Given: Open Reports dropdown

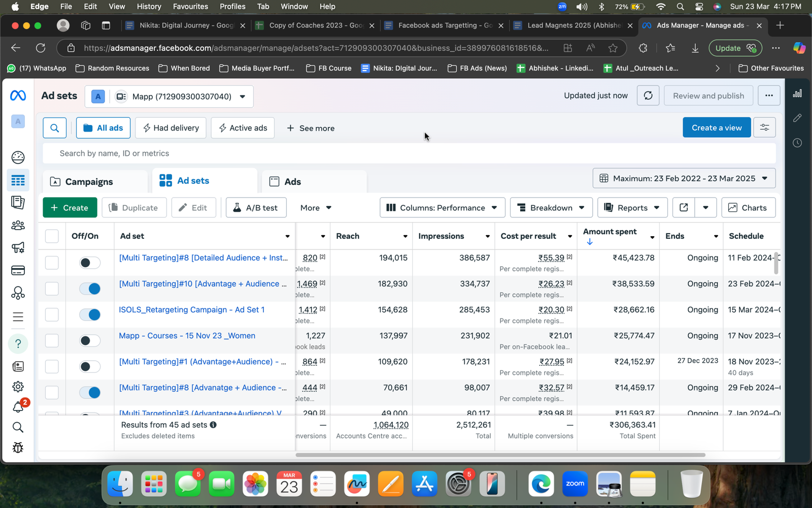Looking at the screenshot, I should click(632, 208).
